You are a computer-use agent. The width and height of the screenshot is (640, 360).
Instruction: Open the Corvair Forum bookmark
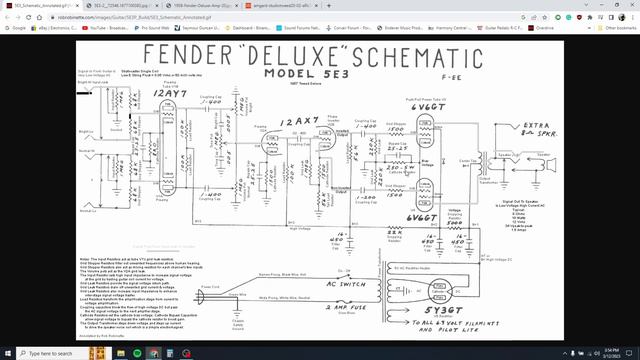[x=349, y=28]
